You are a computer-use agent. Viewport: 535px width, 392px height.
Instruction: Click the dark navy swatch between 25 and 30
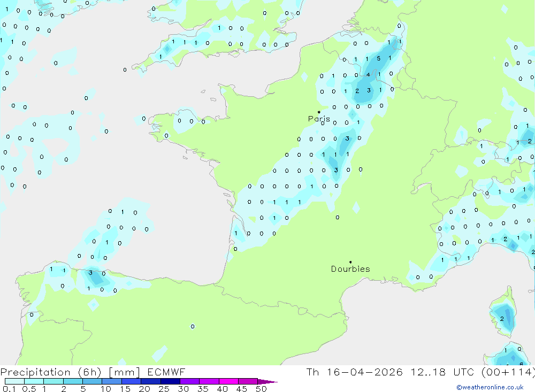click(x=170, y=381)
